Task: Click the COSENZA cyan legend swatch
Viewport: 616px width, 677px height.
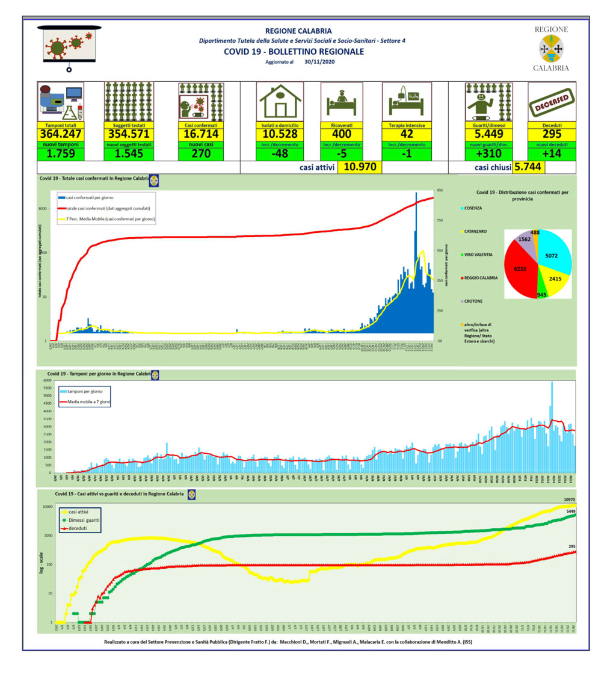Action: pyautogui.click(x=462, y=209)
